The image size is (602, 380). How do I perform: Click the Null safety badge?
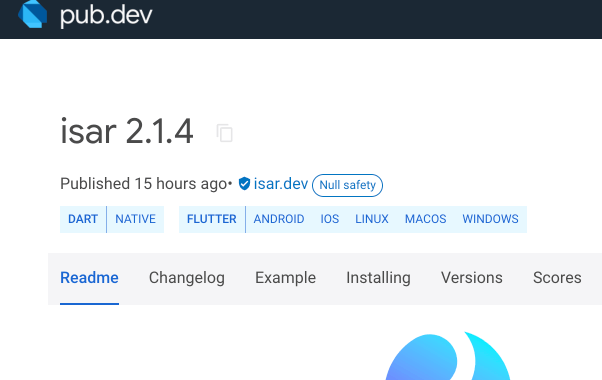(x=347, y=185)
